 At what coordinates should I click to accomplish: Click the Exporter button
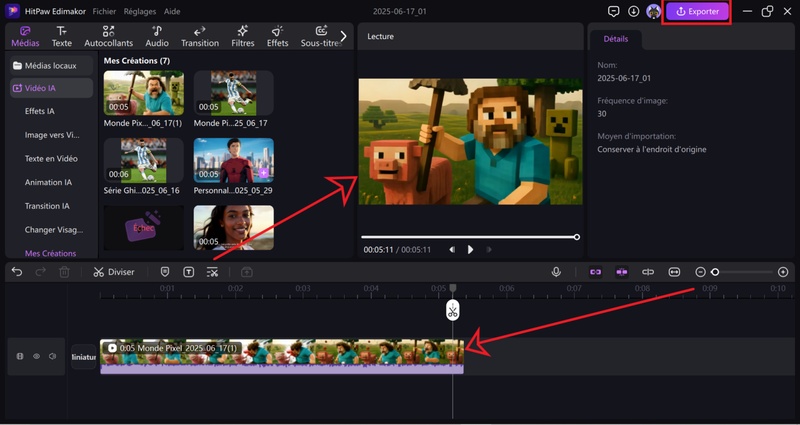tap(697, 12)
